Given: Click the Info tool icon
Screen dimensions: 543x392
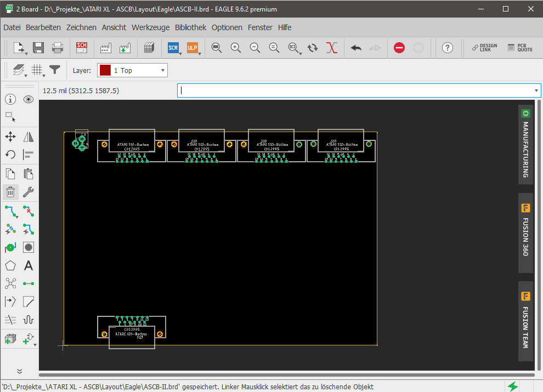Looking at the screenshot, I should click(x=10, y=99).
